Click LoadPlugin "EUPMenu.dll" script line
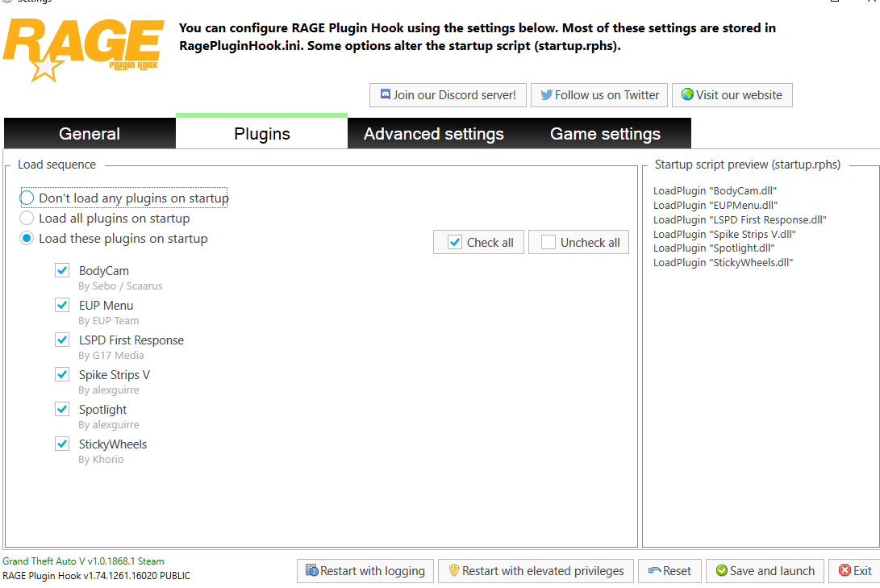Screen dimensions: 880x588 click(715, 206)
